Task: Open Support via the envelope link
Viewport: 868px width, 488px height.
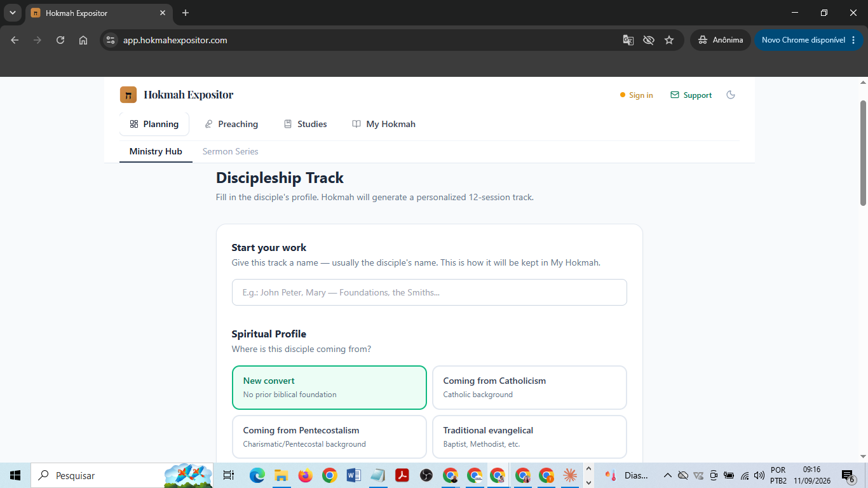Action: tap(691, 95)
